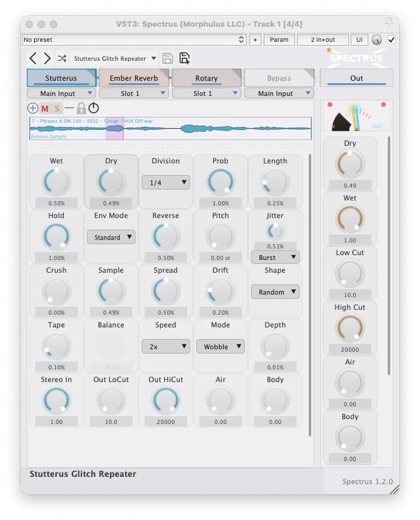Open the Rotary Slot 1 dropdown
Screen dimensions: 420x520
coord(206,94)
